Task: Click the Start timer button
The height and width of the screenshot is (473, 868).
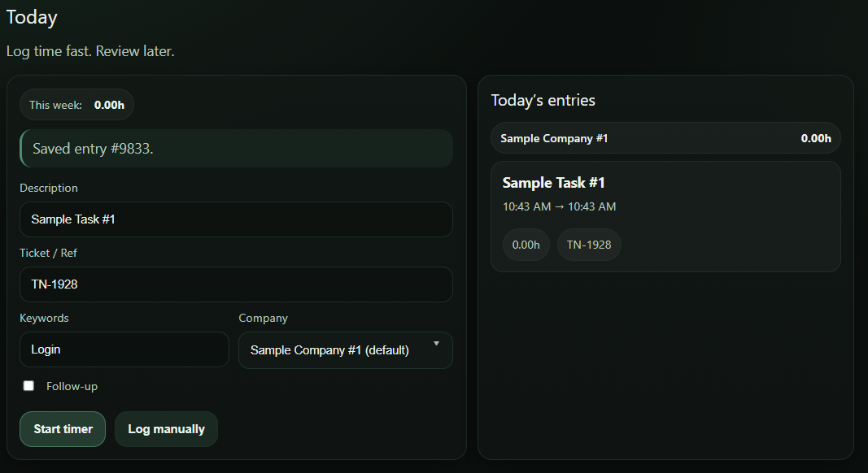Action: [x=62, y=428]
